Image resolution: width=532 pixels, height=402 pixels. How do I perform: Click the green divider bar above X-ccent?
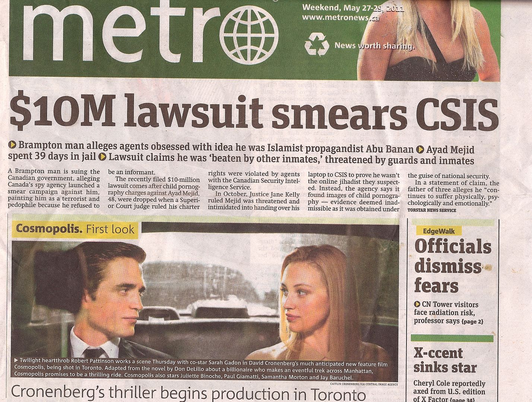pos(452,338)
